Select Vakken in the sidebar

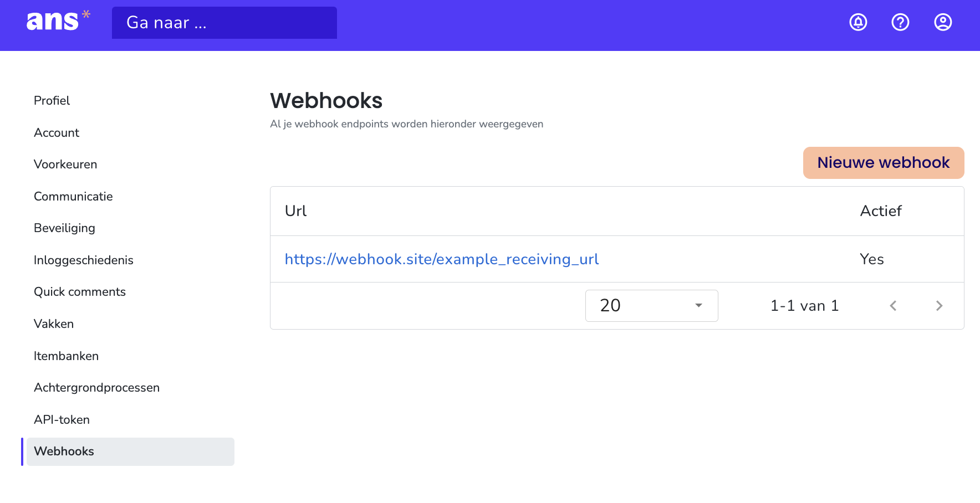54,324
